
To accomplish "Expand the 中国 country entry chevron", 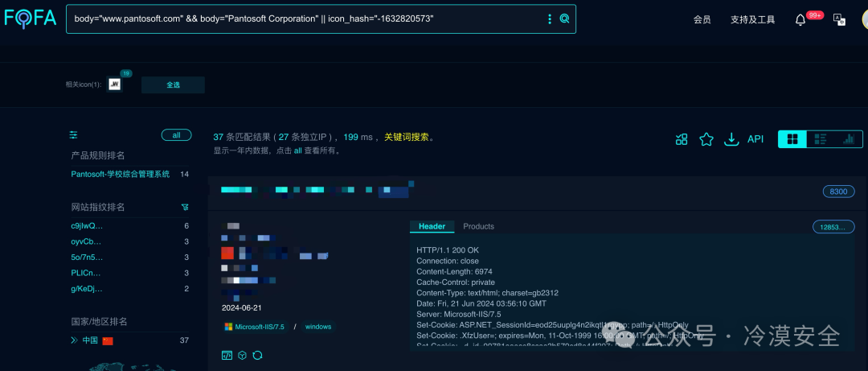I will 74,340.
